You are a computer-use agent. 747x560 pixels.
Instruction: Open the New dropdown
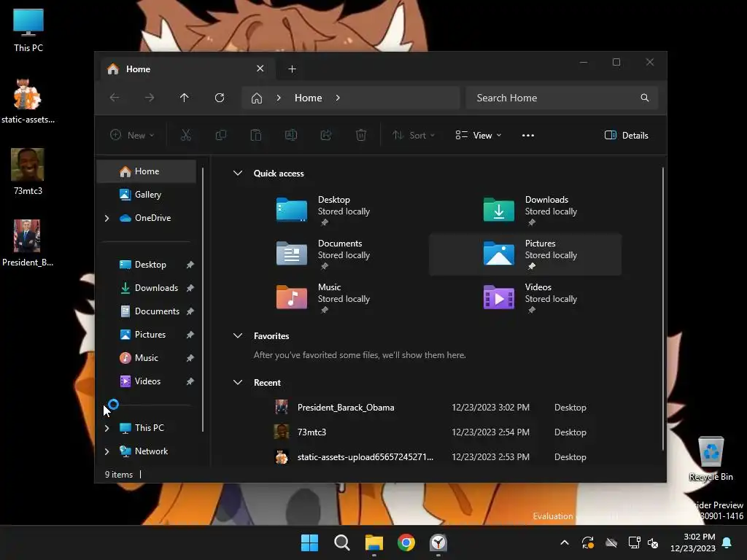(x=132, y=135)
